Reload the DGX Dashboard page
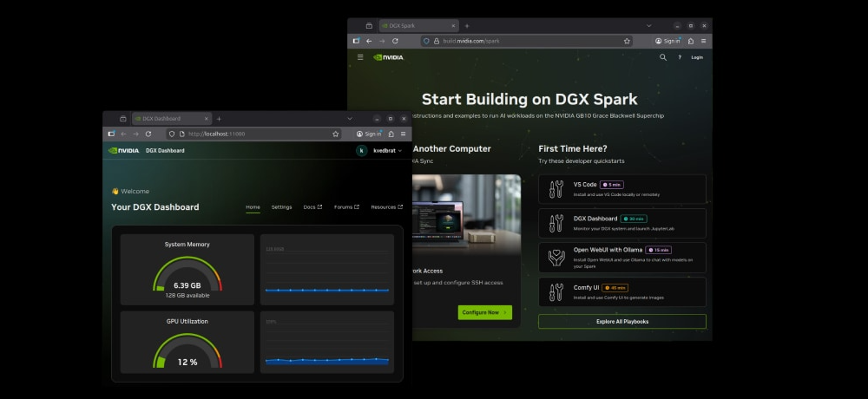The height and width of the screenshot is (399, 868). coord(148,134)
